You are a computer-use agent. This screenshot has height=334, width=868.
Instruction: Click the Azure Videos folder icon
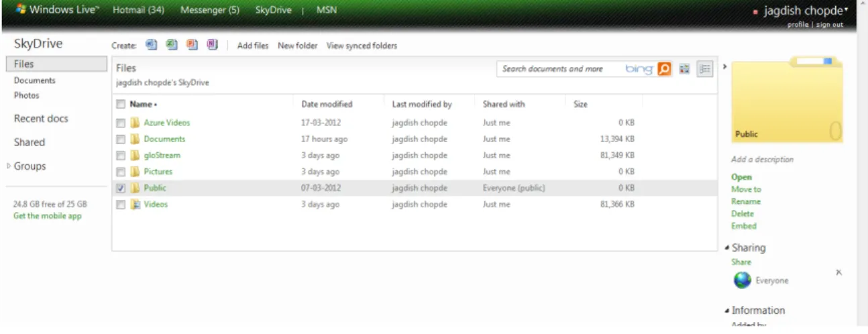[135, 123]
